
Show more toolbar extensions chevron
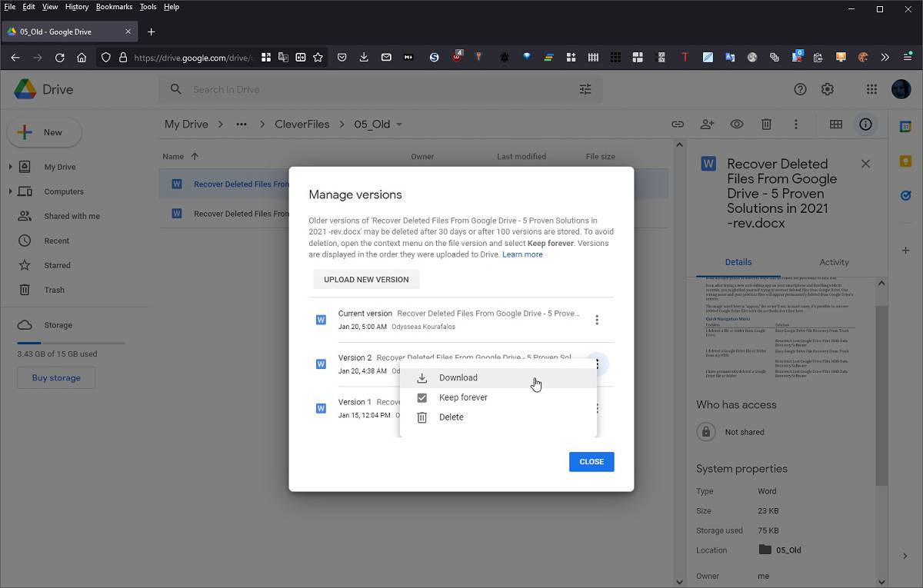885,57
